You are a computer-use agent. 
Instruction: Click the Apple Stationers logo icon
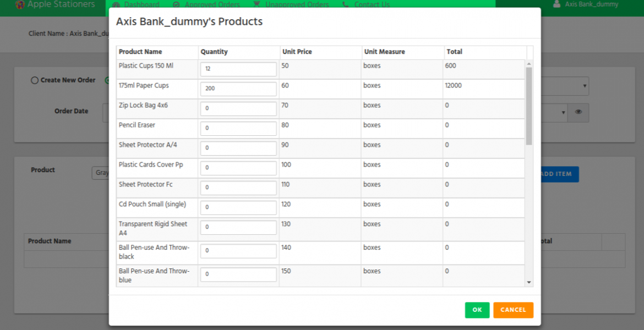click(x=19, y=4)
